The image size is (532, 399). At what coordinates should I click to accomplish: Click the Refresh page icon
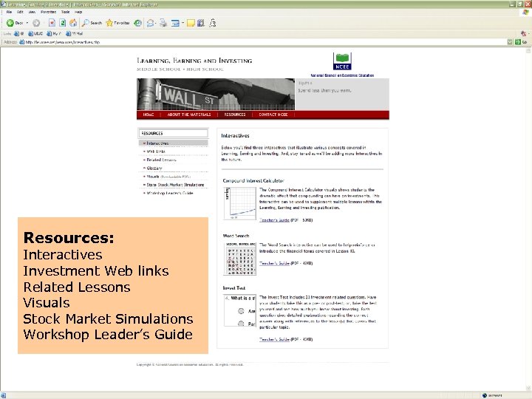click(62, 23)
